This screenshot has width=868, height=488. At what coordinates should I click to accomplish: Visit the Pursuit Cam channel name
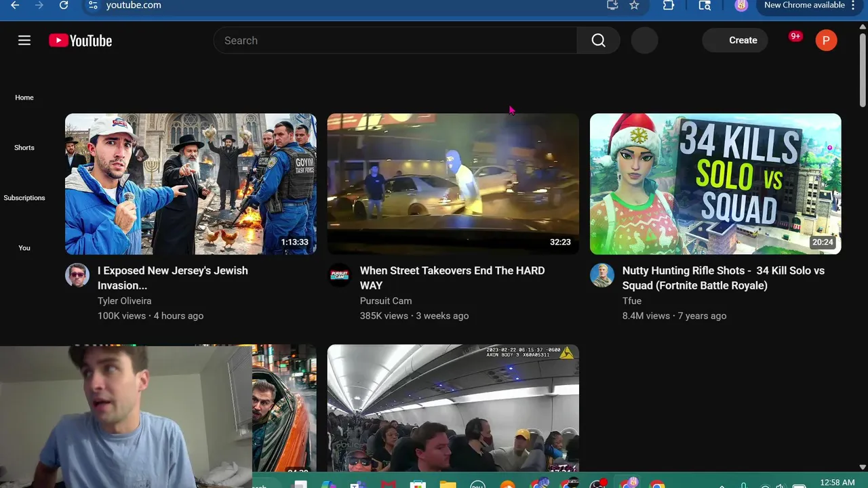coord(386,301)
